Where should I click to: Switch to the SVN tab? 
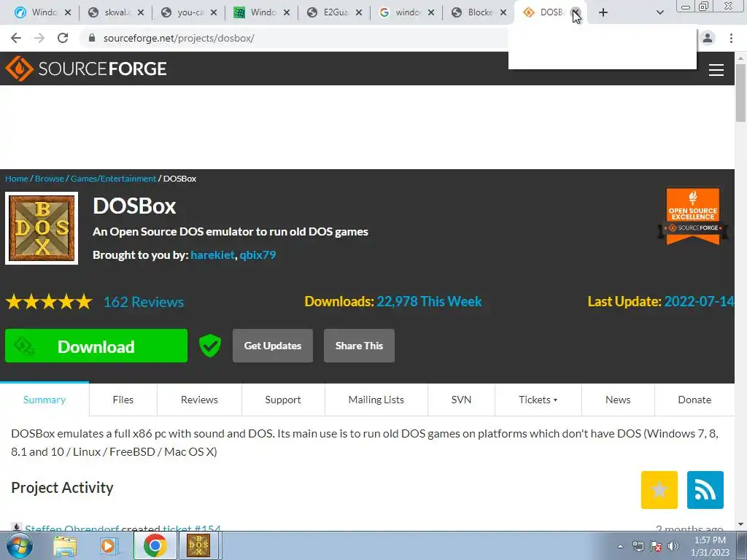[461, 400]
